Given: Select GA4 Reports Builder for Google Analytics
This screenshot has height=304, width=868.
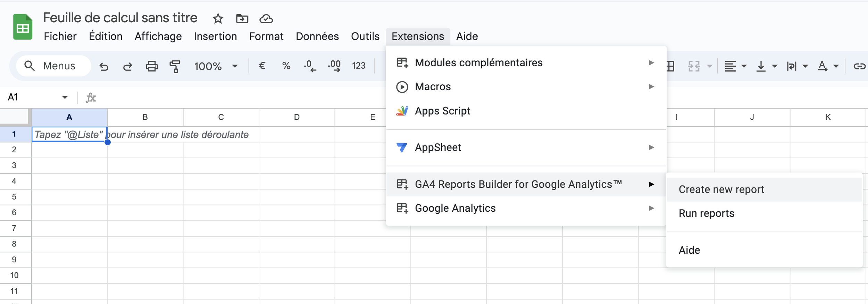Looking at the screenshot, I should point(526,184).
